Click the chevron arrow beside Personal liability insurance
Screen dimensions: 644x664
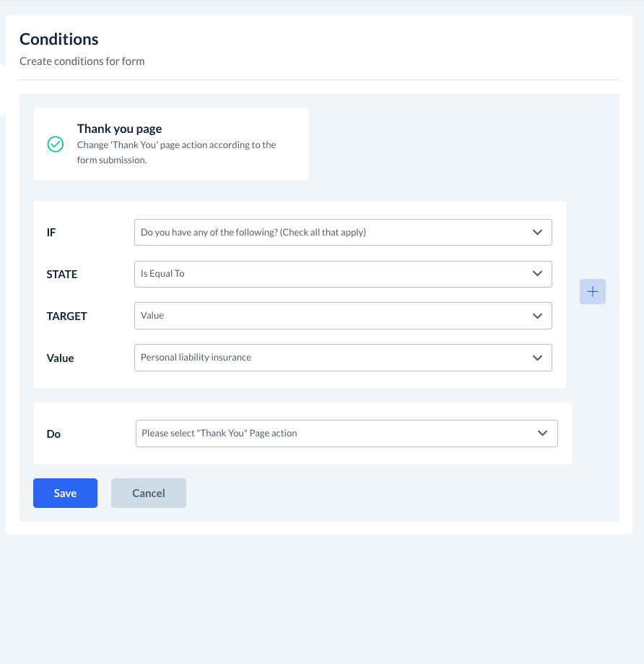click(537, 358)
